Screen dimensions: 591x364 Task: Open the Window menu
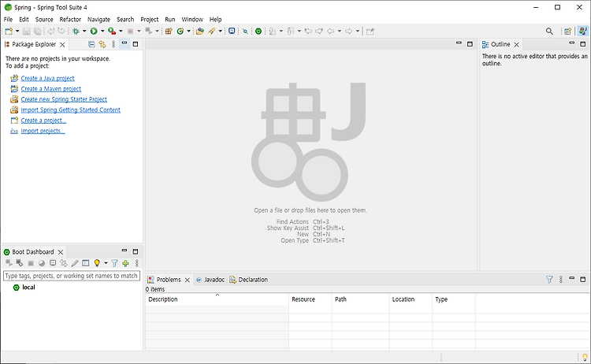coord(192,19)
